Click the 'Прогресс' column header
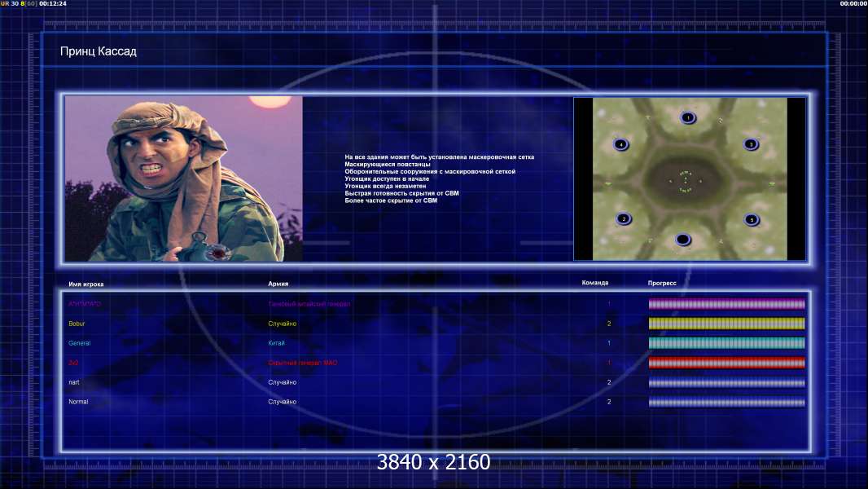The image size is (868, 489). click(662, 283)
